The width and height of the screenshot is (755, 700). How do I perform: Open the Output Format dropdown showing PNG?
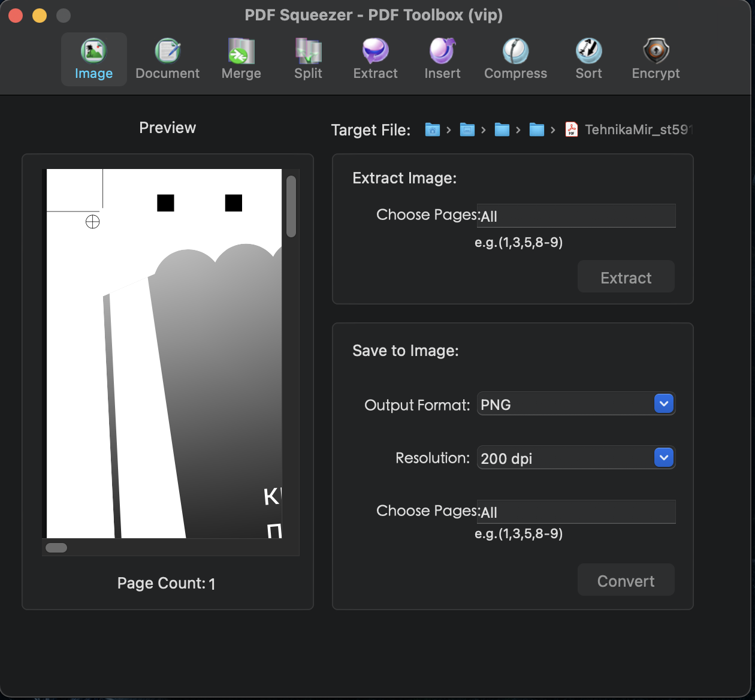576,403
